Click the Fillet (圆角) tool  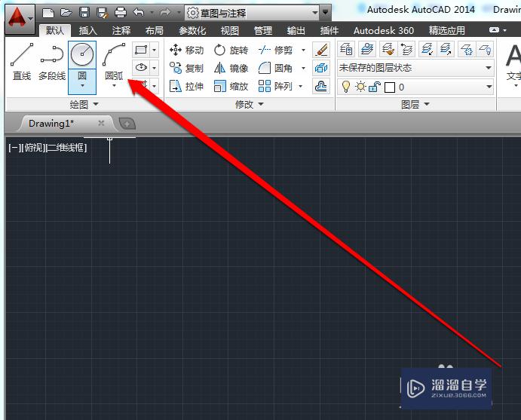point(275,68)
